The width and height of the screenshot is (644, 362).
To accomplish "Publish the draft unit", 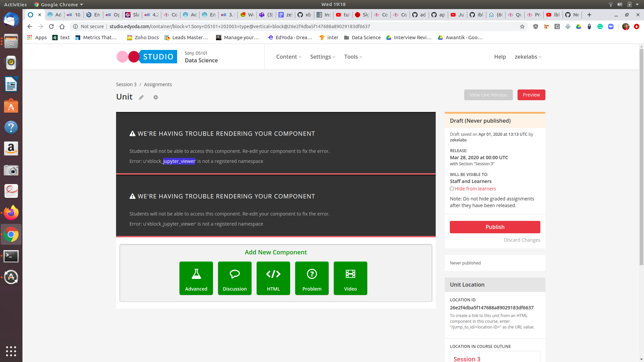I will pyautogui.click(x=495, y=227).
